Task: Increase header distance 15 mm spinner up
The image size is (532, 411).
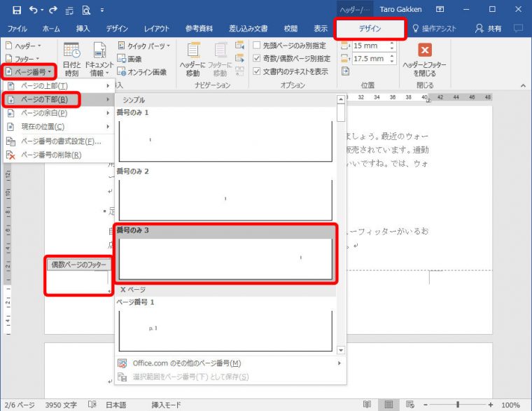Action: pyautogui.click(x=392, y=43)
